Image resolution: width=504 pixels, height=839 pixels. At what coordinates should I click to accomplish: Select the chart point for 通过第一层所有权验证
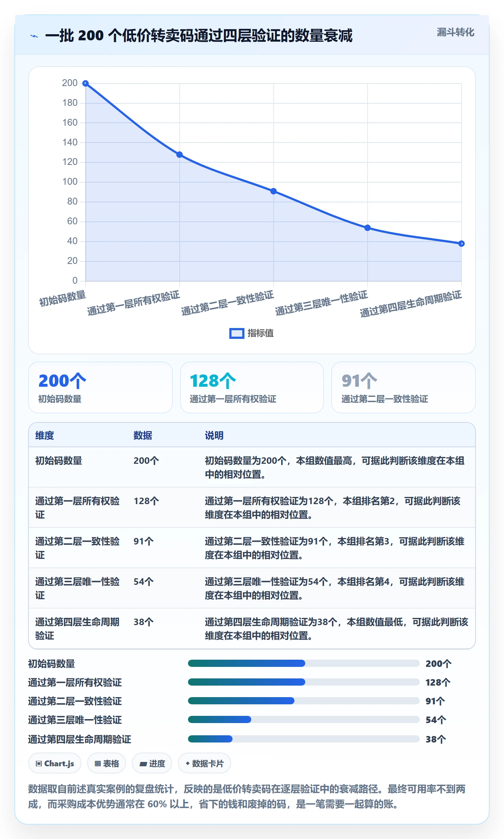point(180,155)
